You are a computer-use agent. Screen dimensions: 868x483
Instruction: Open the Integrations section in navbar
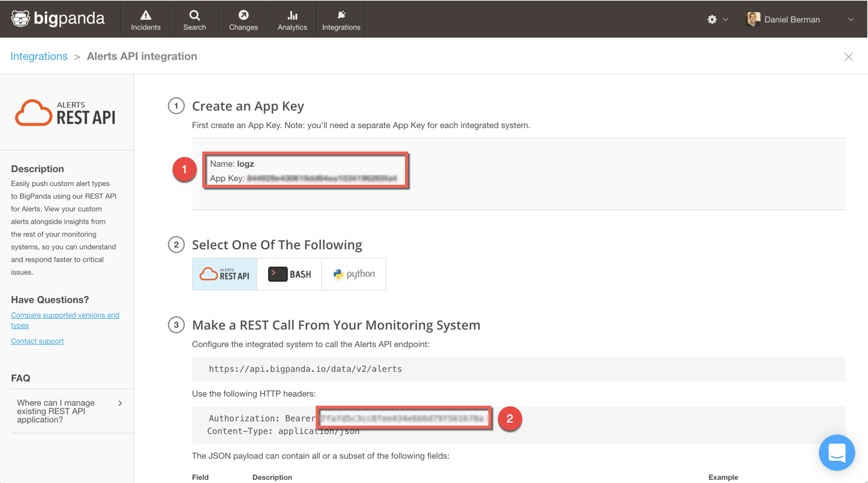341,20
